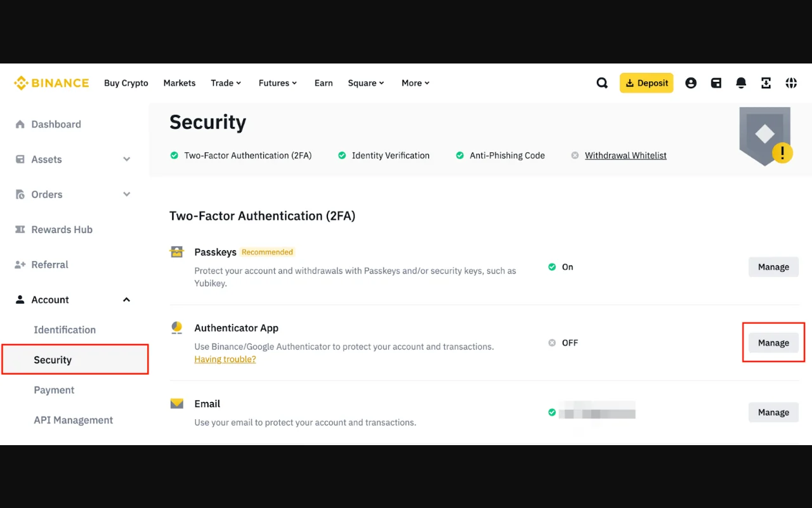Open the language globe icon

point(791,83)
